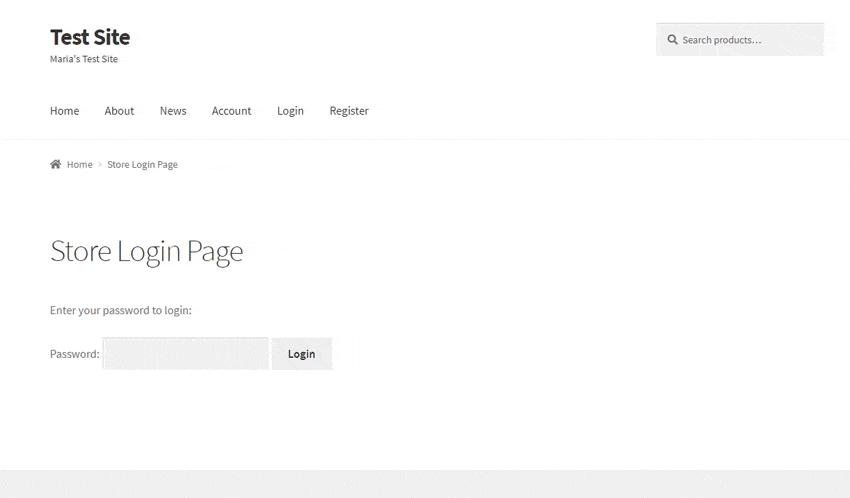Click the Password: label
The width and height of the screenshot is (850, 498).
tap(75, 354)
